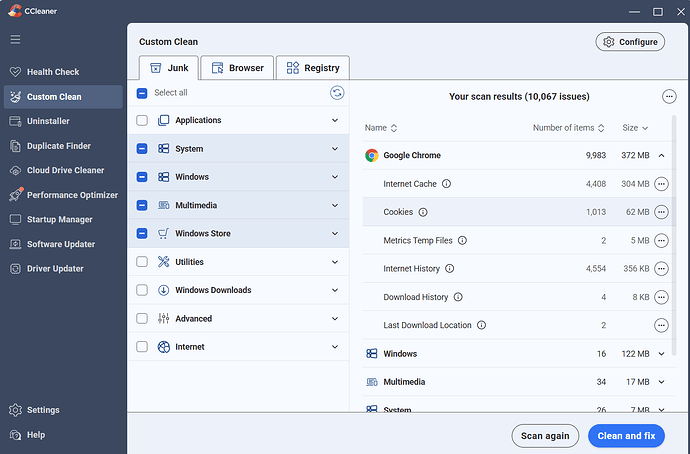
Task: Check the Internet checkbox
Action: coord(142,347)
